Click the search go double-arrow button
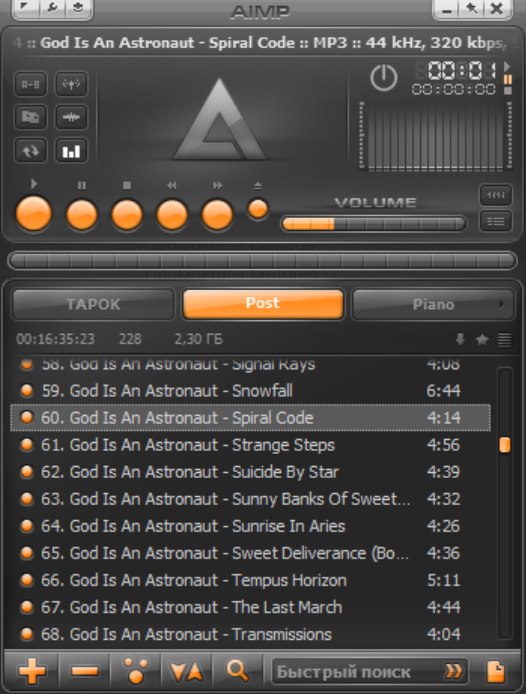 point(454,672)
